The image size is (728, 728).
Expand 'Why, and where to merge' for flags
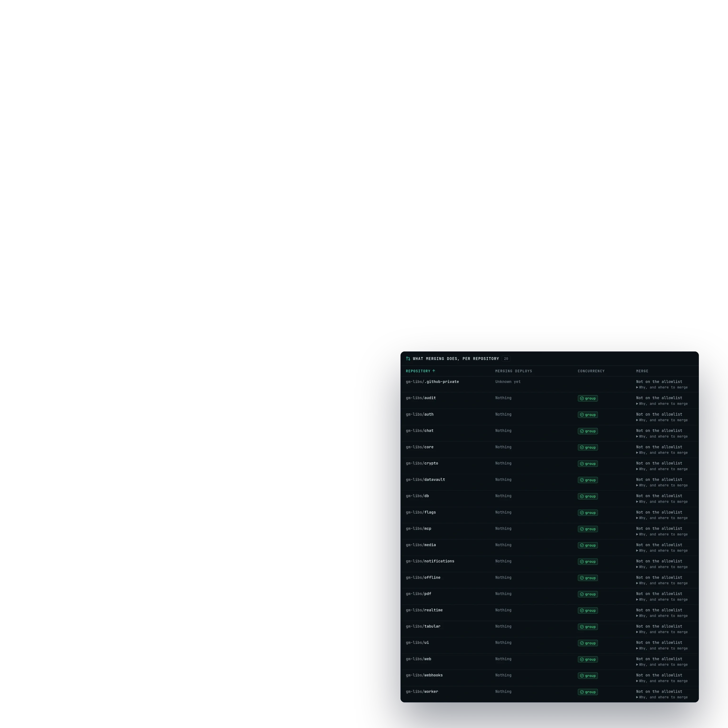point(662,518)
